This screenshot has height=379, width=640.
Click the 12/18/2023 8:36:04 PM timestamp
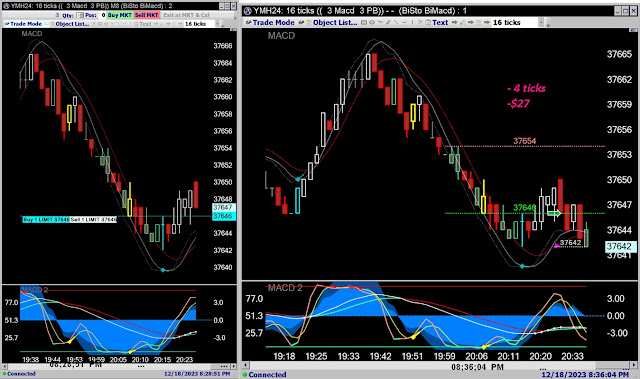585,375
